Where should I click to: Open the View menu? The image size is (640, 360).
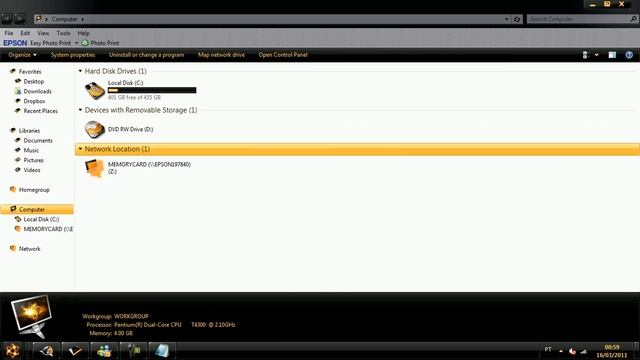[x=43, y=33]
